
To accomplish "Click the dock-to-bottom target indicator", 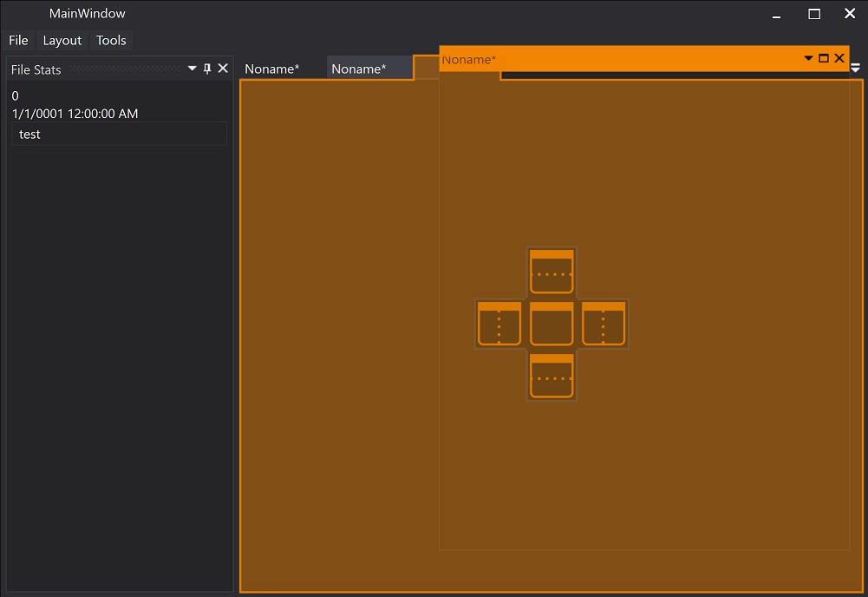I will pyautogui.click(x=551, y=377).
